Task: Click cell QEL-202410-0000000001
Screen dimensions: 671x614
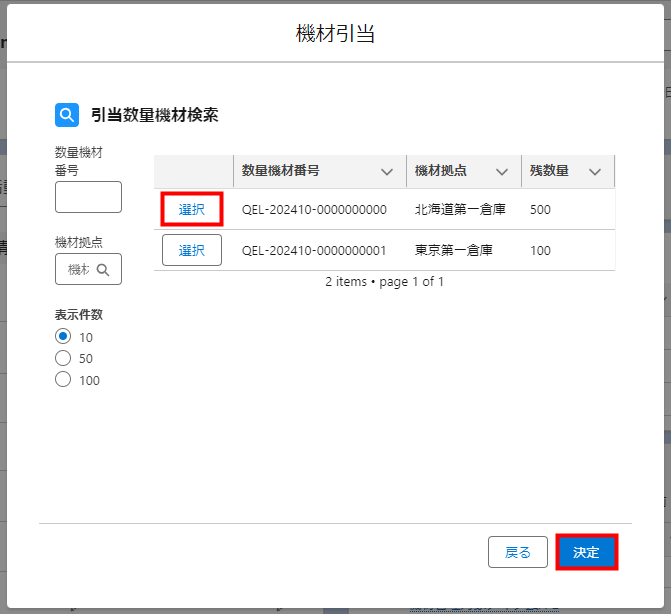Action: 314,250
